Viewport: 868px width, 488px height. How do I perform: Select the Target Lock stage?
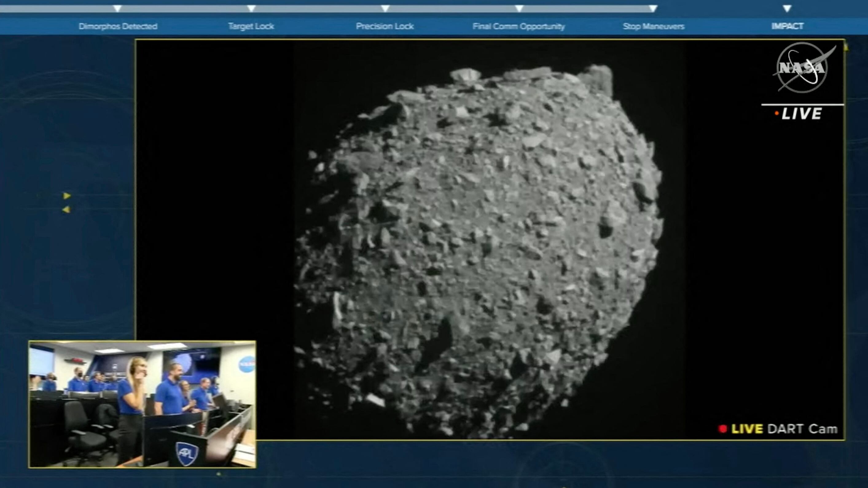tap(251, 26)
